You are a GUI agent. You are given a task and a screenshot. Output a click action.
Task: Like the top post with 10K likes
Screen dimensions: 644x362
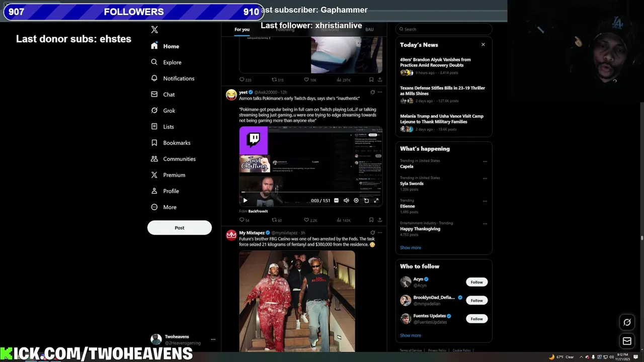[310, 80]
